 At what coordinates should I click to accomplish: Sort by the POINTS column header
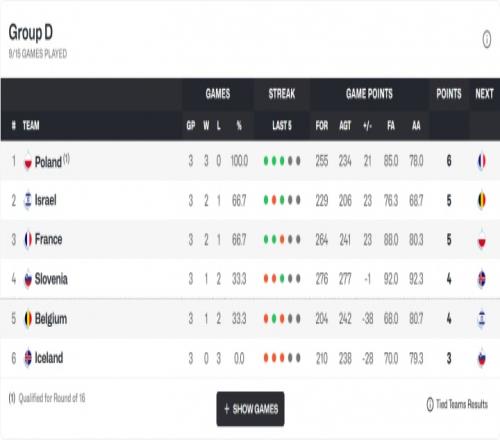pyautogui.click(x=449, y=94)
